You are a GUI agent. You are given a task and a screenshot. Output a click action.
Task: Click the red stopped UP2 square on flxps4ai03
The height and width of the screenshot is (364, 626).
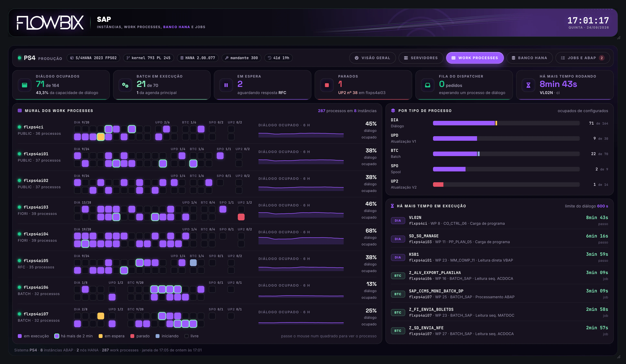click(241, 217)
